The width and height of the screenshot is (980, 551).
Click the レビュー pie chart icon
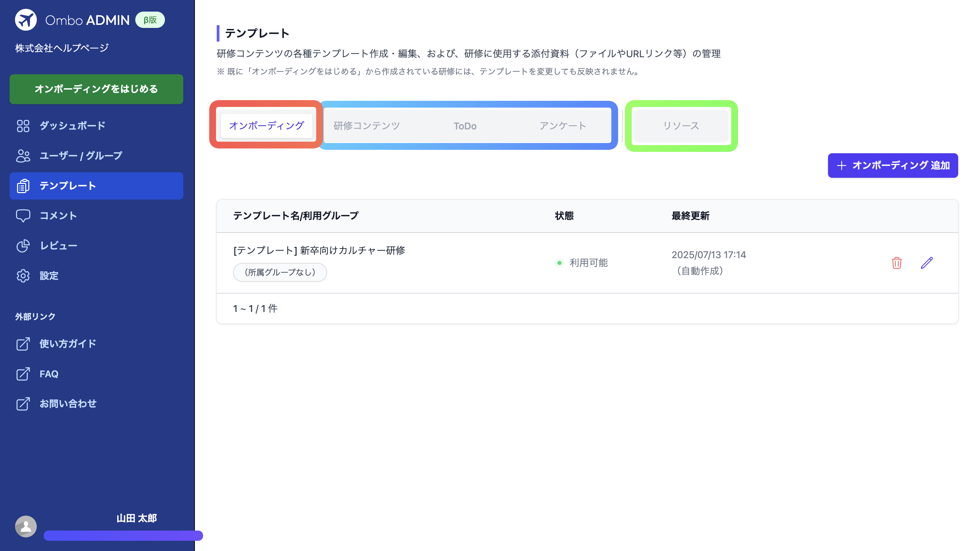pyautogui.click(x=23, y=246)
